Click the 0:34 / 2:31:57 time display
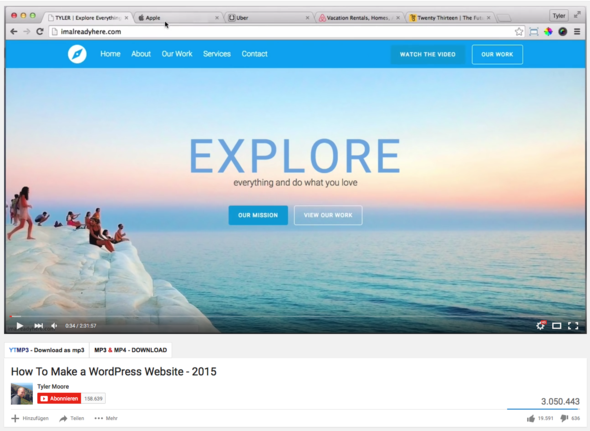 81,326
